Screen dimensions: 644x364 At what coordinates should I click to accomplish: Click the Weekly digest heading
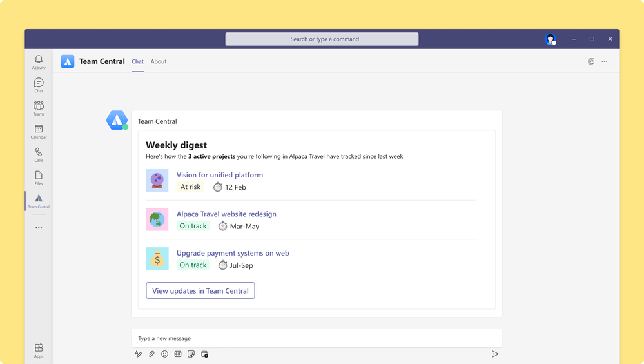tap(176, 145)
